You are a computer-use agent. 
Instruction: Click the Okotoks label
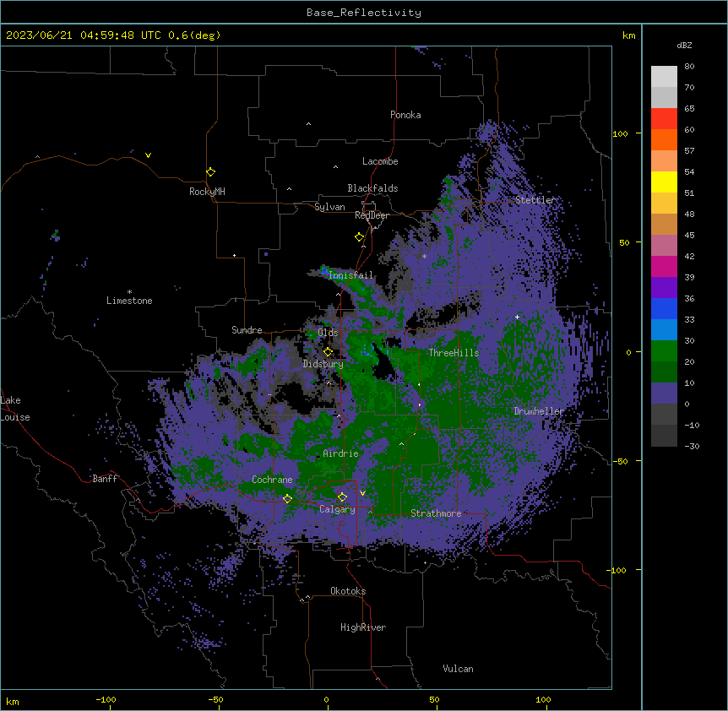tap(348, 591)
